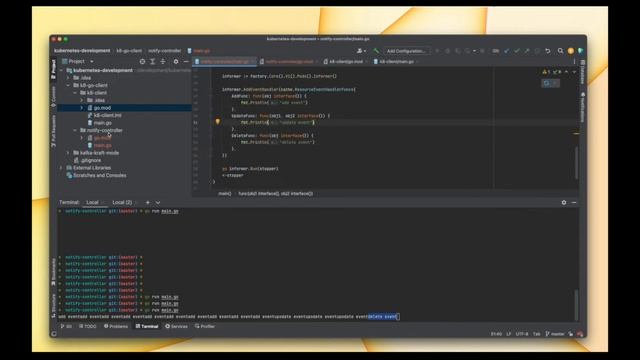Open the TODO tool window
Image resolution: width=640 pixels, height=360 pixels.
[88, 327]
